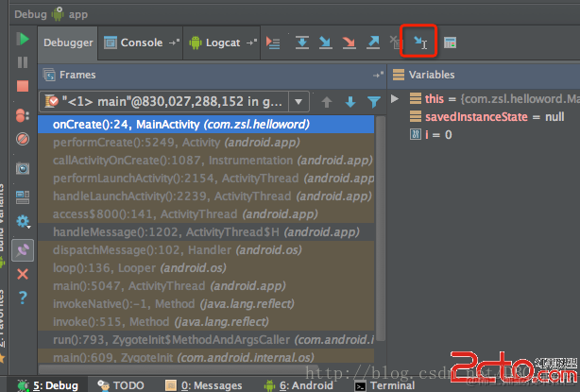Image resolution: width=580 pixels, height=392 pixels.
Task: Select the access$800():141 frame
Action: (206, 214)
